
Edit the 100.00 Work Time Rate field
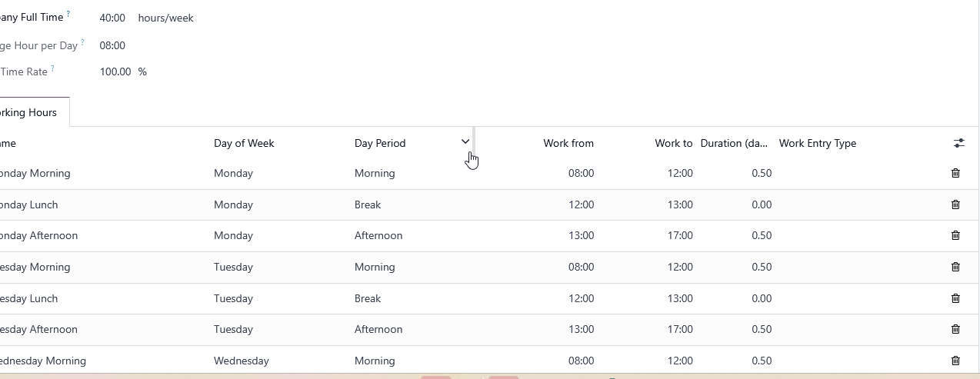point(115,71)
